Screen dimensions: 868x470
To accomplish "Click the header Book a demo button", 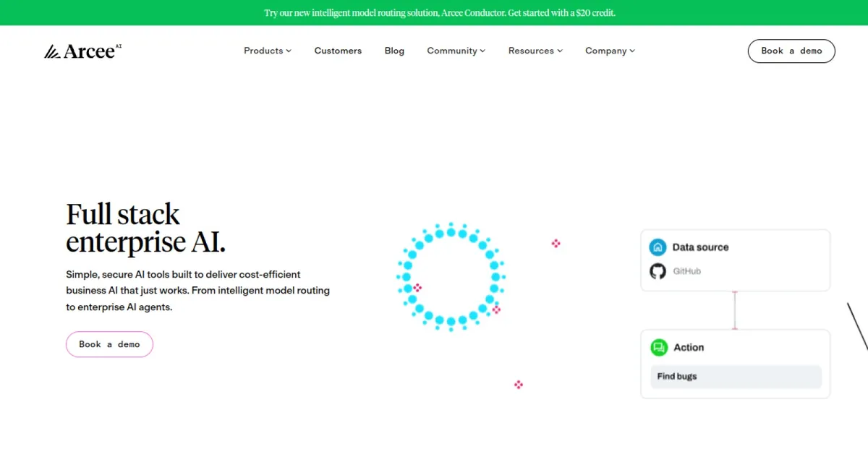I will pyautogui.click(x=791, y=51).
